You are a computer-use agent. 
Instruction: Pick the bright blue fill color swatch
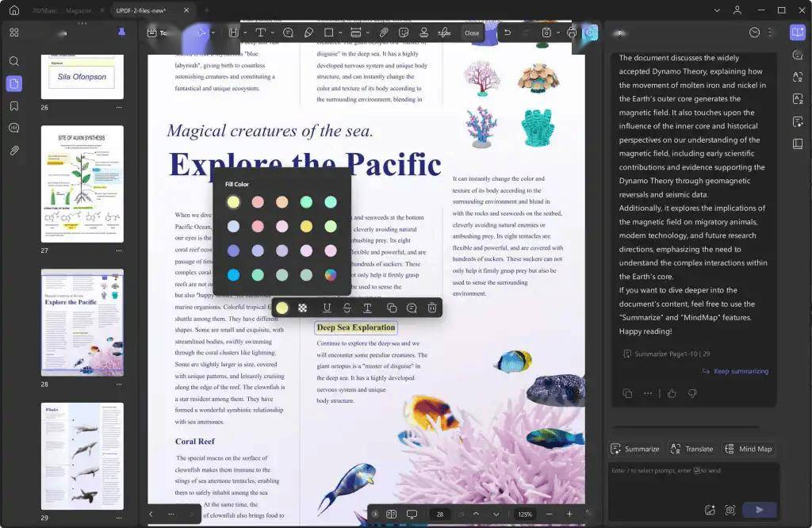point(234,275)
